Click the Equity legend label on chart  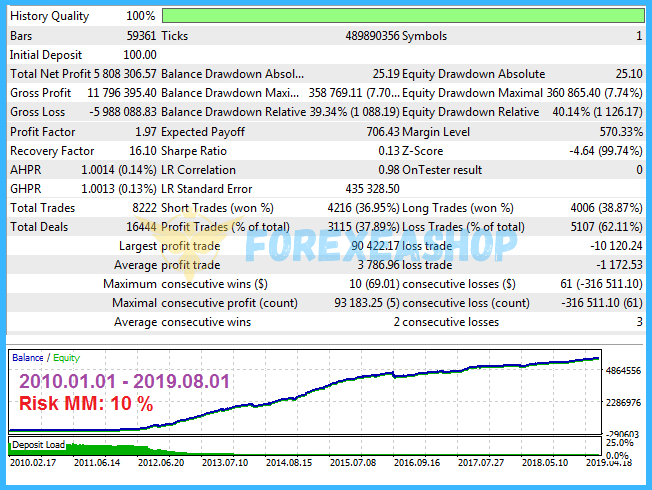[x=64, y=357]
